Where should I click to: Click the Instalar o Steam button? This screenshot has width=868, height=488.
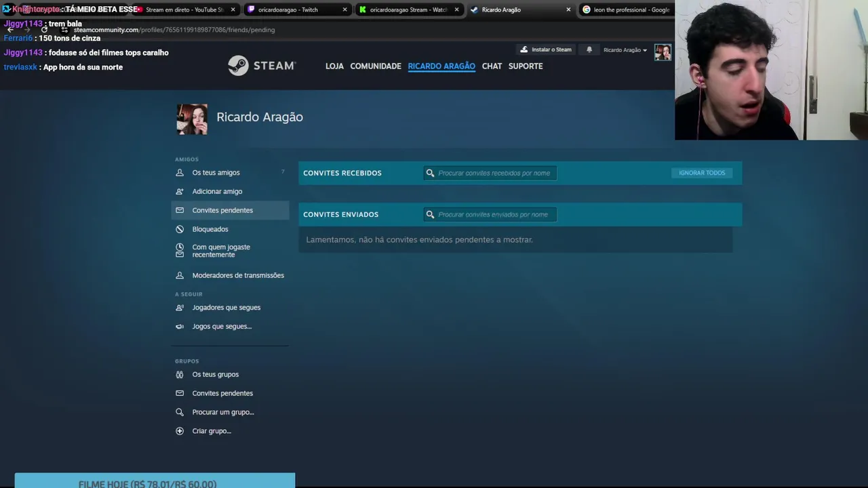[x=546, y=49]
